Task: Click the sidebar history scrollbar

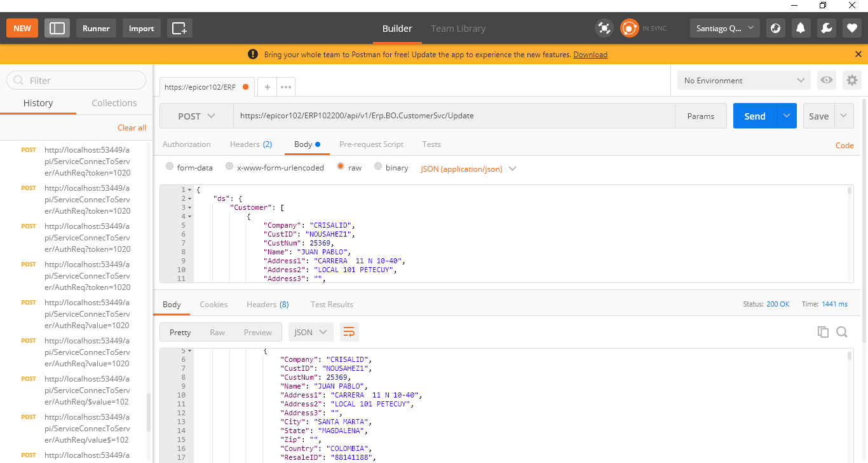Action: coord(149,413)
